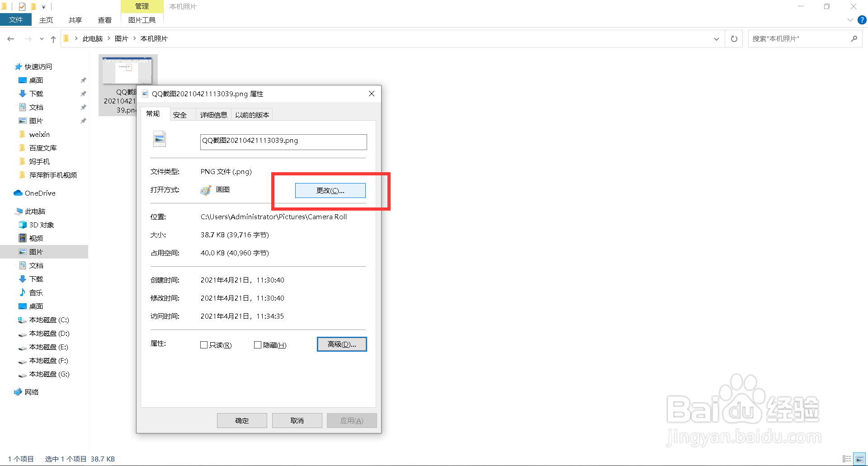Open the 视频 folder
Image resolution: width=868 pixels, height=466 pixels.
coord(36,238)
